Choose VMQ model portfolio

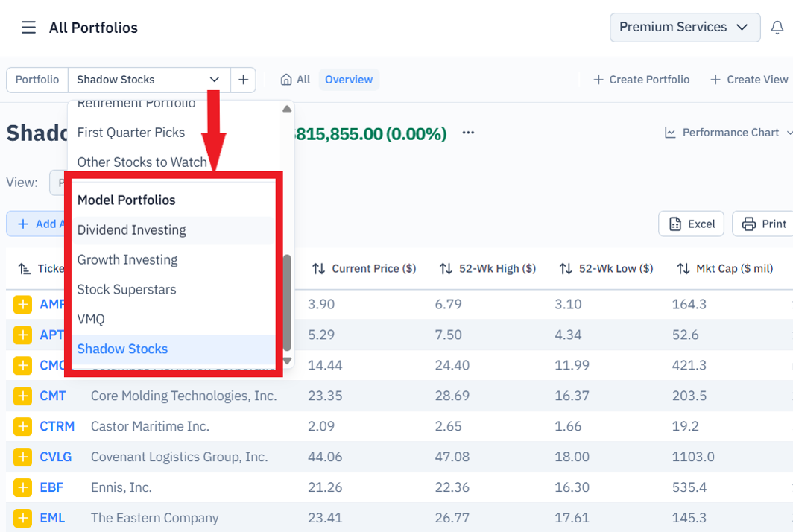173,320
